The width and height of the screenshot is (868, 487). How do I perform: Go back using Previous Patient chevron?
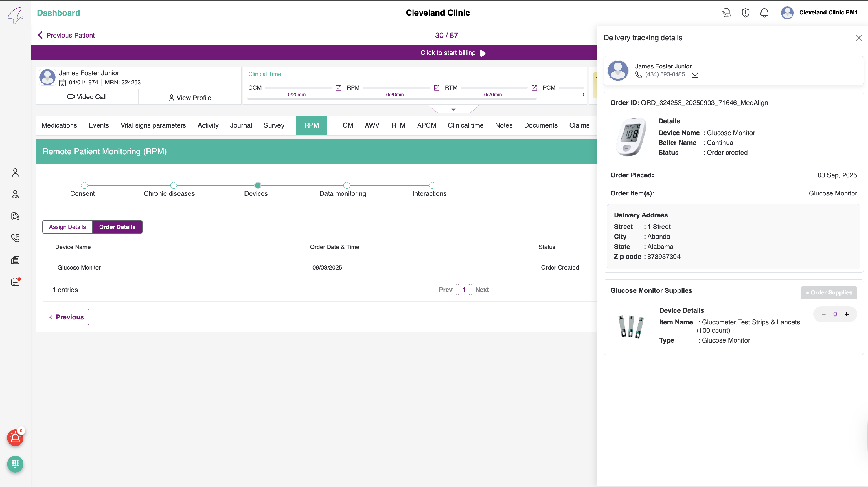(x=41, y=35)
